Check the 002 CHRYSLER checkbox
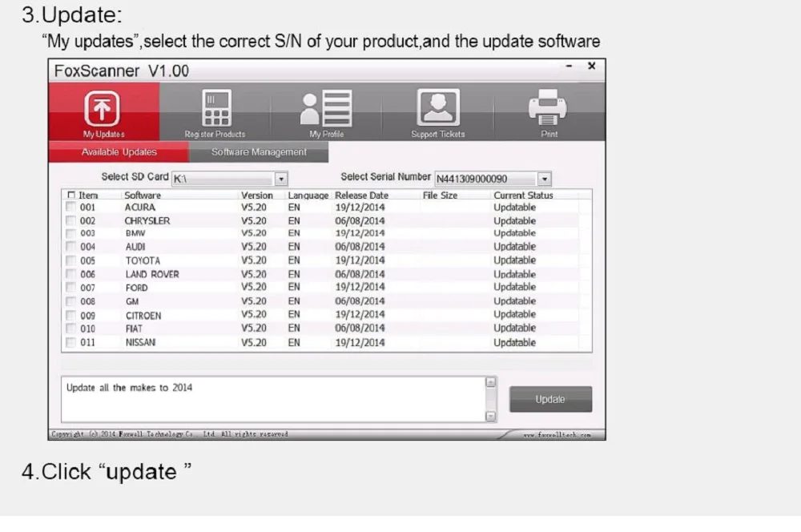This screenshot has width=801, height=532. pos(70,221)
